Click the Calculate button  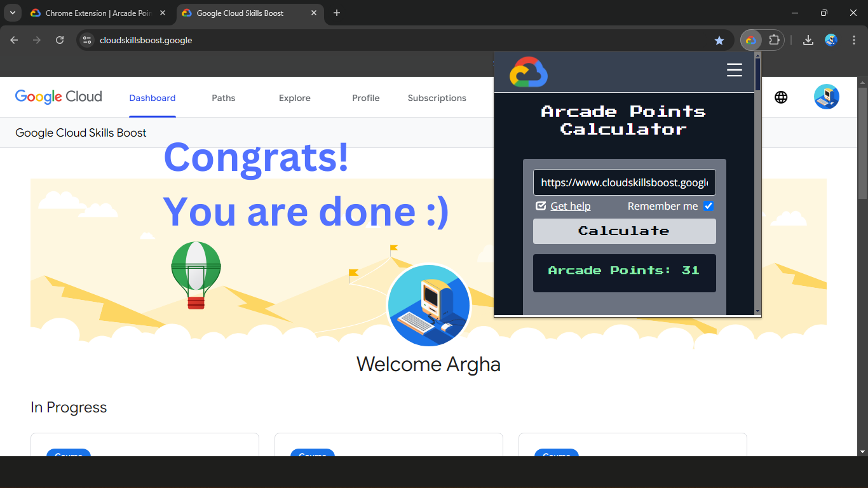point(625,231)
